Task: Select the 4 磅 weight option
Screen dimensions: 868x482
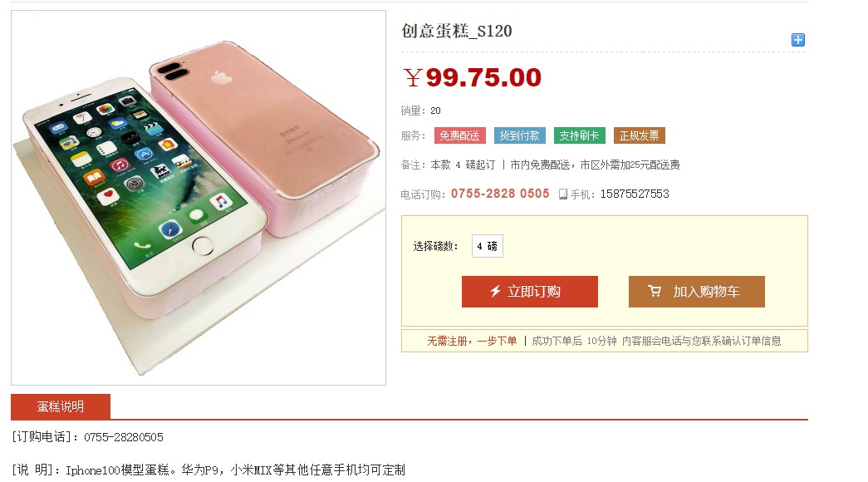Action: click(x=487, y=246)
